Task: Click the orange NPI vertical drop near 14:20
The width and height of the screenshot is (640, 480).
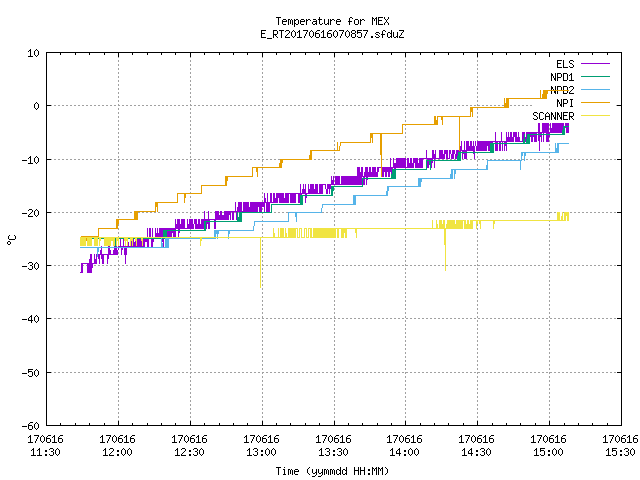Action: coord(460,135)
